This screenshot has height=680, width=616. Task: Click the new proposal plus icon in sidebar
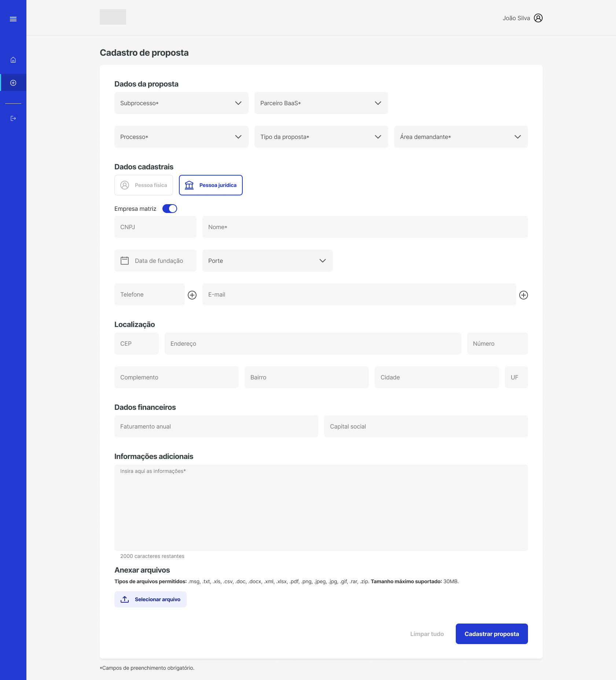pos(13,83)
